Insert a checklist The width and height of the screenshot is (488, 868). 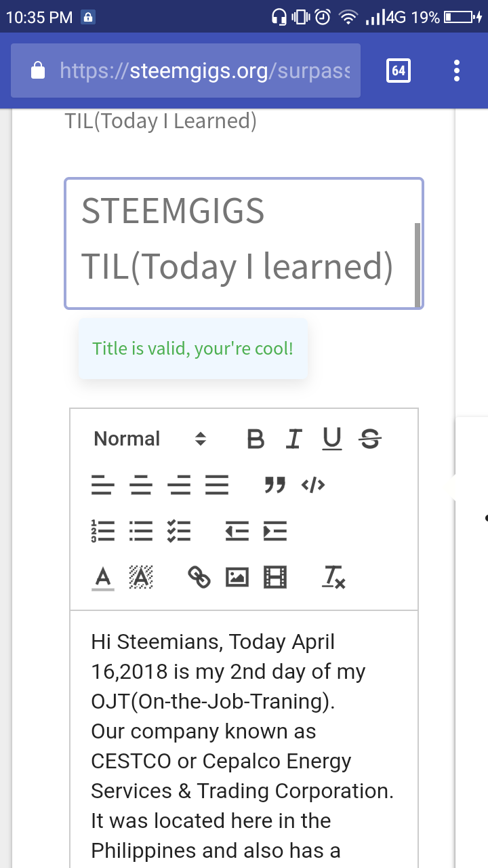[179, 531]
